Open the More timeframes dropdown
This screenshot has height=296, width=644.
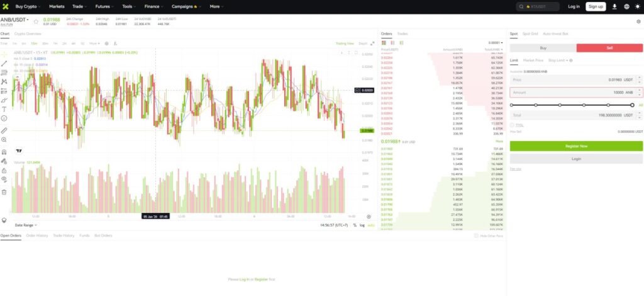pyautogui.click(x=95, y=43)
